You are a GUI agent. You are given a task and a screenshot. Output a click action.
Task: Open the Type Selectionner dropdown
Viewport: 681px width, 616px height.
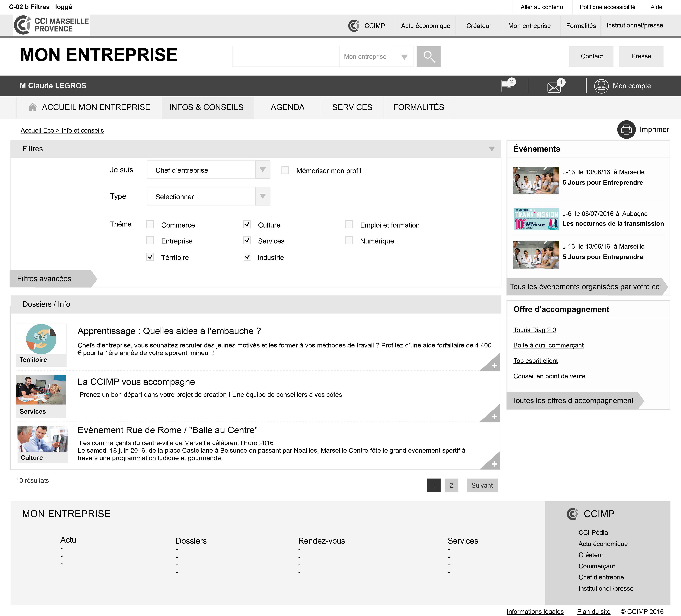tap(208, 196)
